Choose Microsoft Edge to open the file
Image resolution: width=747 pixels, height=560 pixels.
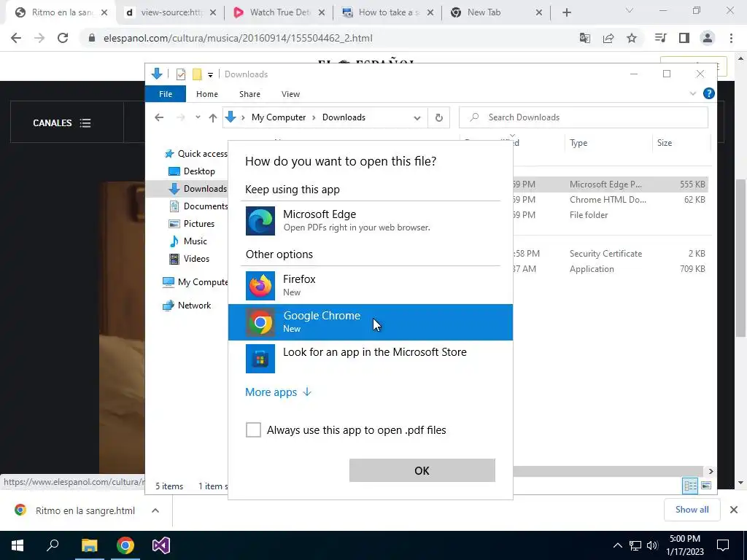click(370, 220)
